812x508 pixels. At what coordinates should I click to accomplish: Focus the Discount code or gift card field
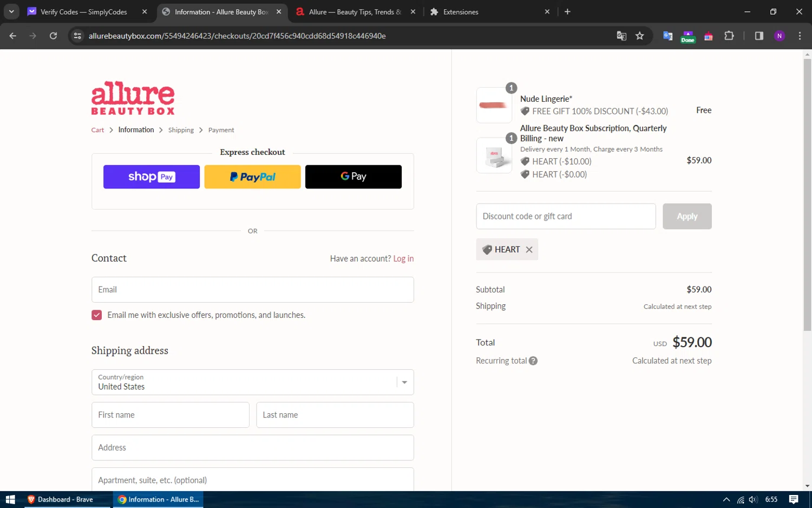coord(566,217)
